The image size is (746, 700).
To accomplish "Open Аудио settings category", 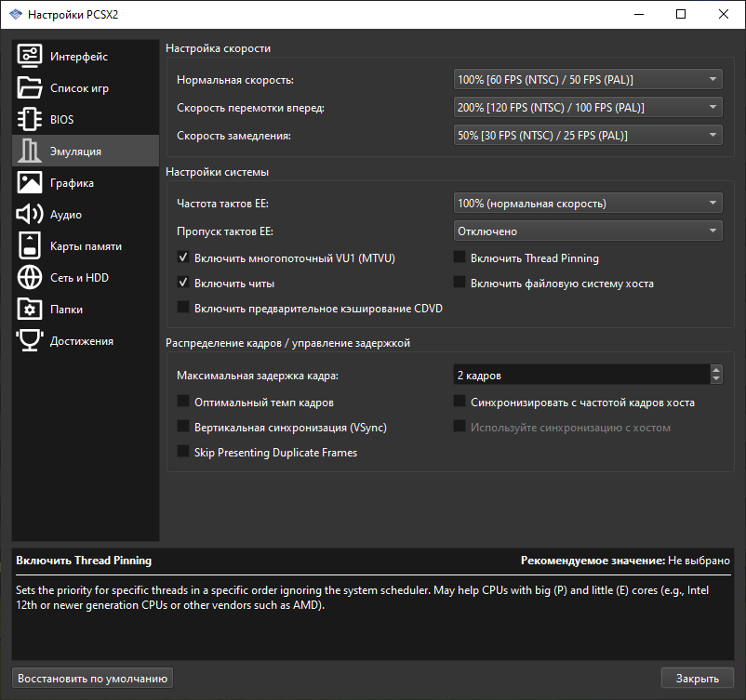I will (86, 214).
